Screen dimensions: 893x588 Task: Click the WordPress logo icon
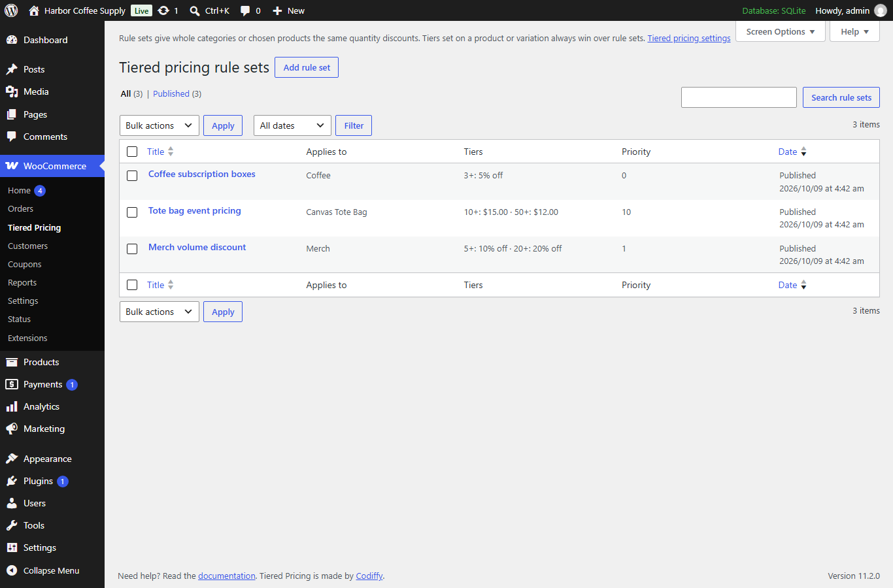[x=11, y=10]
